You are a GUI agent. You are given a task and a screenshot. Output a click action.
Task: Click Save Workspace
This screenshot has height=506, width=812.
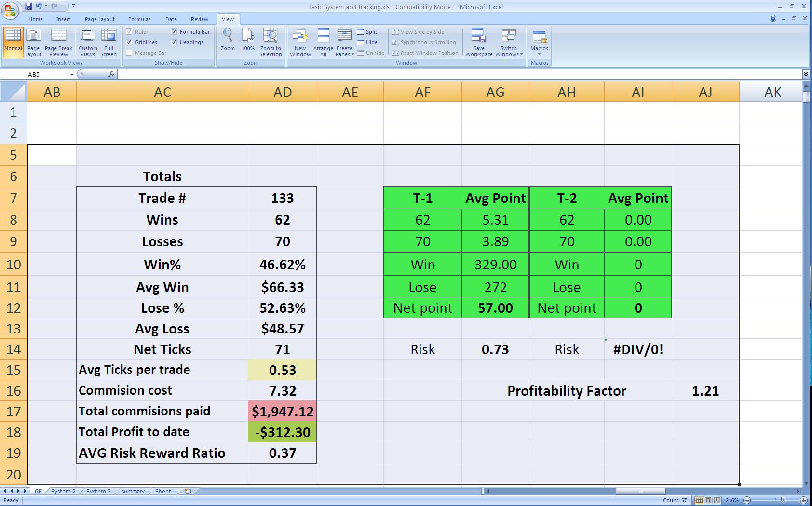(479, 42)
